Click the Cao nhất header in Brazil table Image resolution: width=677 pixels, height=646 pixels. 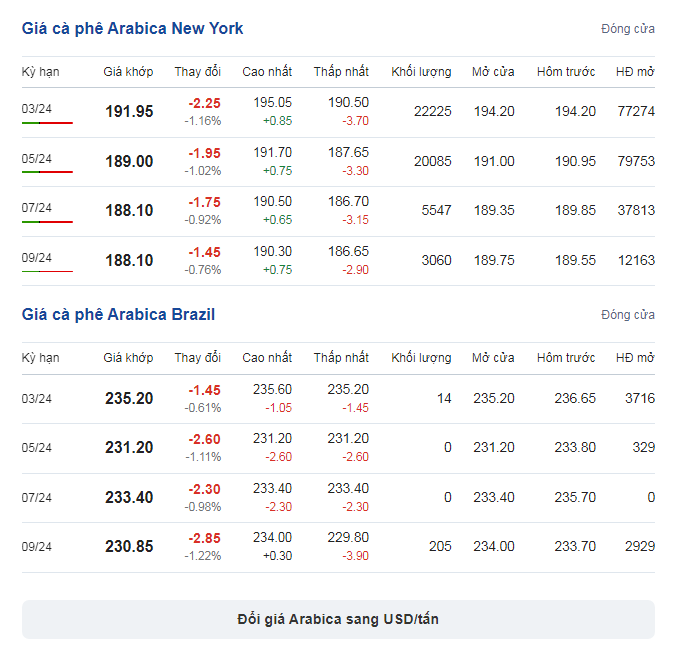point(267,358)
